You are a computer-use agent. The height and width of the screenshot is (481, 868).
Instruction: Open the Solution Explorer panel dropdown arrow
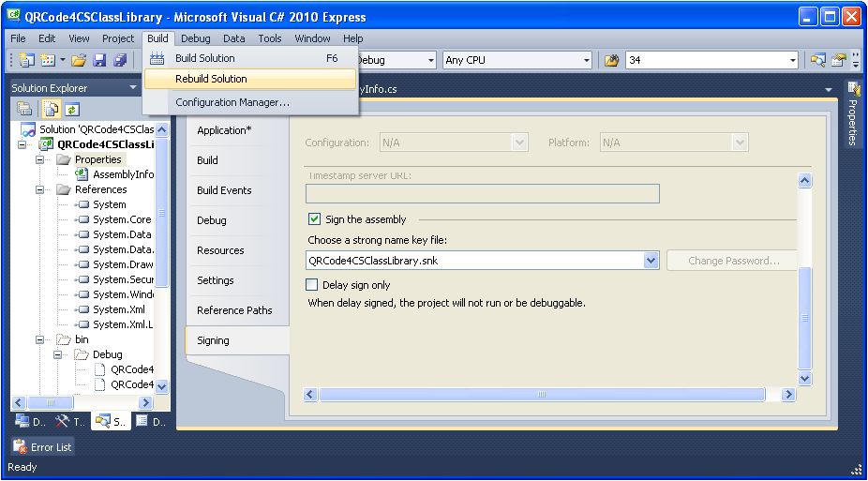point(133,87)
